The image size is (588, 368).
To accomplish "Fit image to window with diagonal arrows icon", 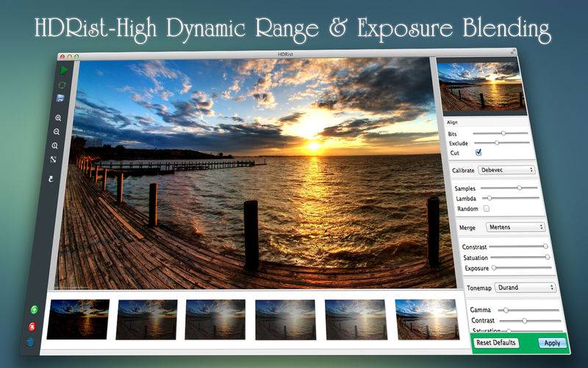I will (53, 160).
